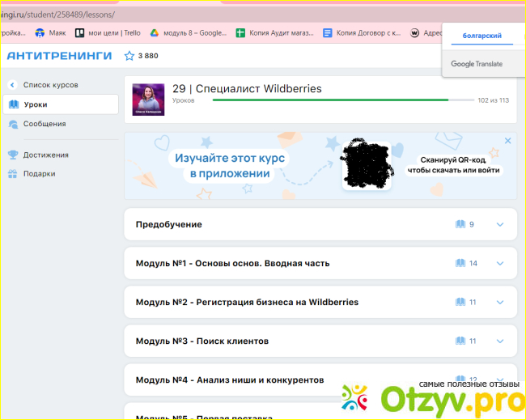Open the Маяк bookmark
This screenshot has width=526, height=420.
(50, 33)
